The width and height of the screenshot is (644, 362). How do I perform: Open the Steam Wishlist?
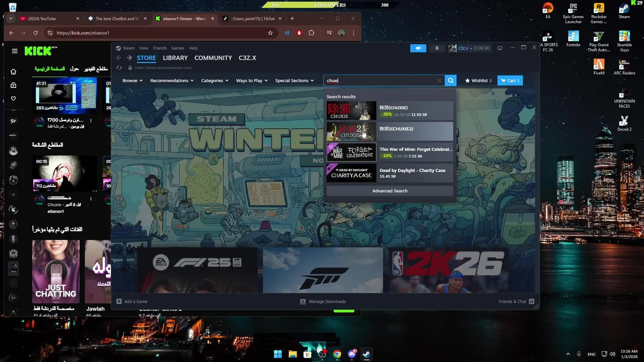point(478,80)
